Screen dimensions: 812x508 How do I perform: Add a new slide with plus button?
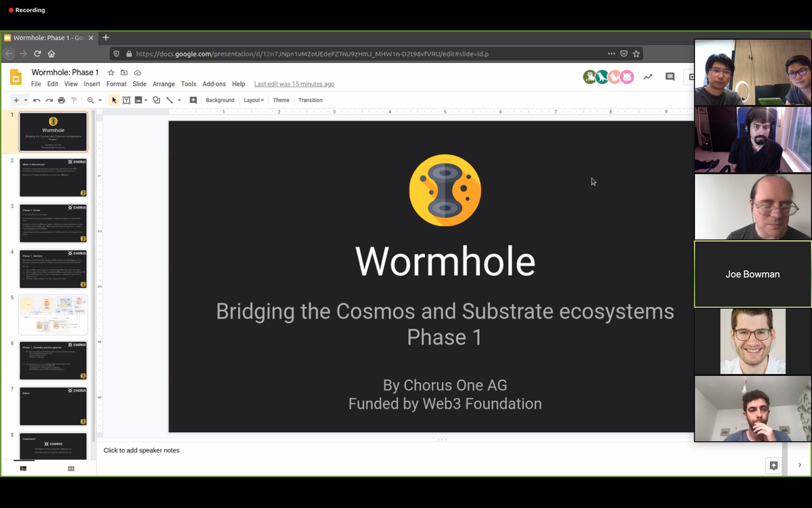click(x=16, y=100)
